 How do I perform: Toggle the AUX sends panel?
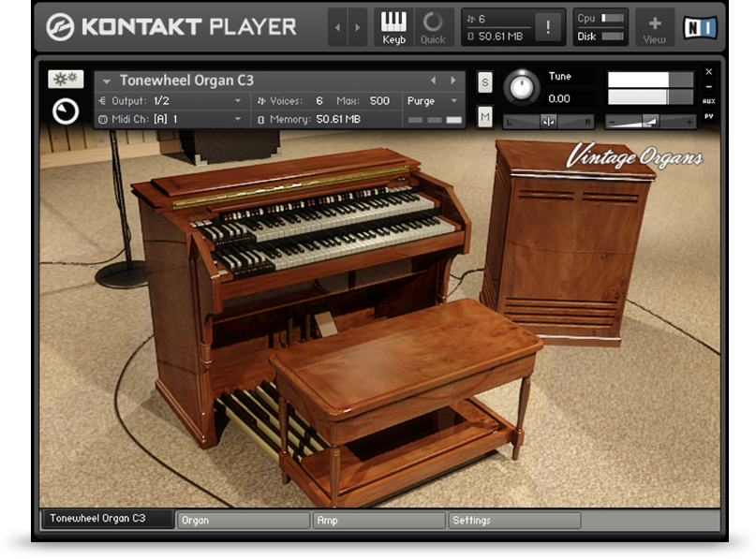click(709, 101)
